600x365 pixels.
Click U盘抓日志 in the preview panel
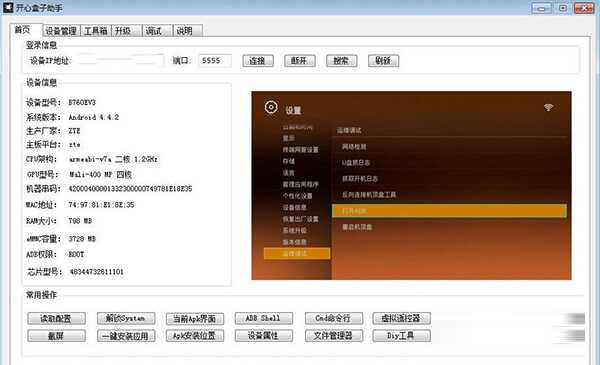(356, 163)
